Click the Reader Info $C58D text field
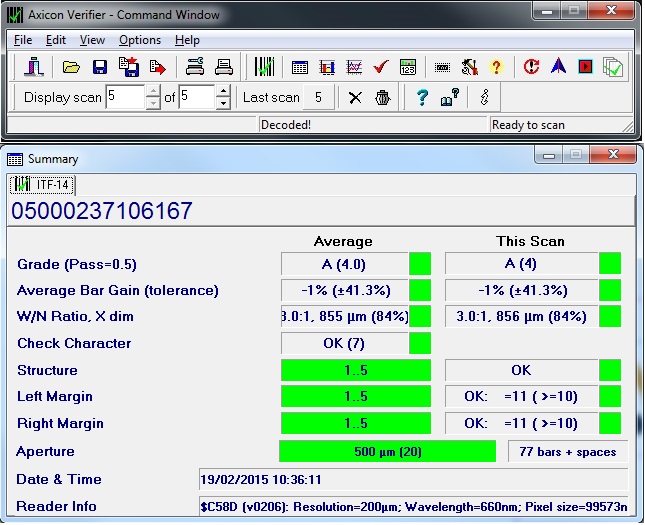The width and height of the screenshot is (645, 525). click(x=413, y=506)
